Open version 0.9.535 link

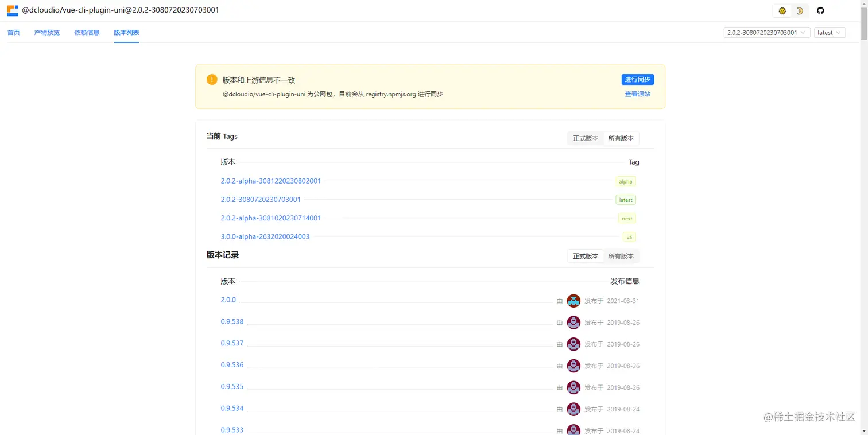(232, 387)
